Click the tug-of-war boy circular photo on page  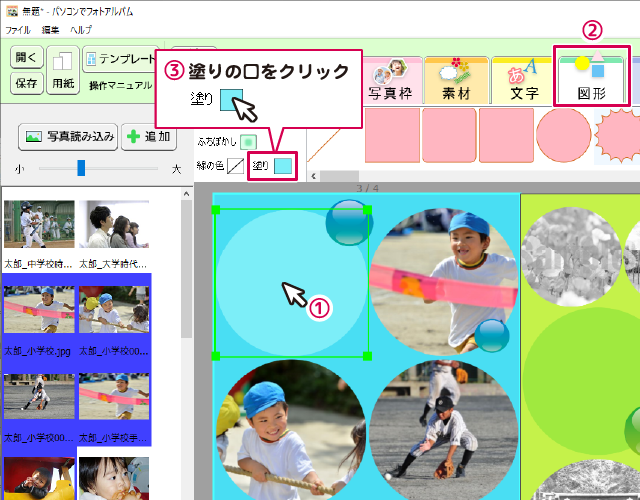291,430
